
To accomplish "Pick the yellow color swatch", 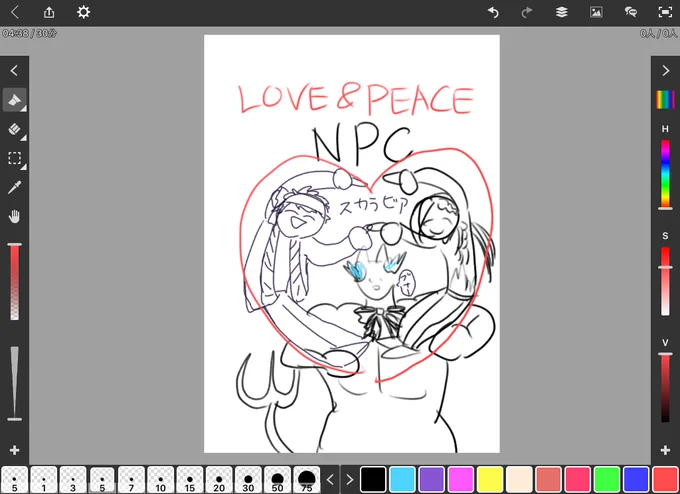I will coord(490,480).
